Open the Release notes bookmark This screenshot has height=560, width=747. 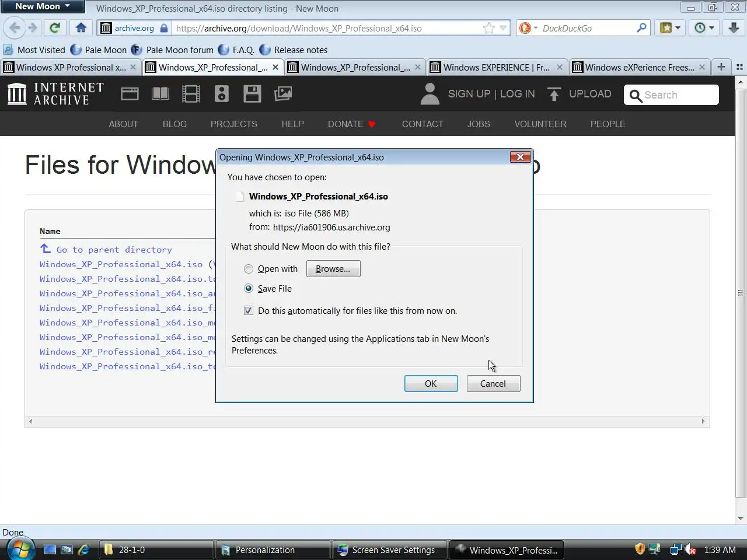(294, 50)
